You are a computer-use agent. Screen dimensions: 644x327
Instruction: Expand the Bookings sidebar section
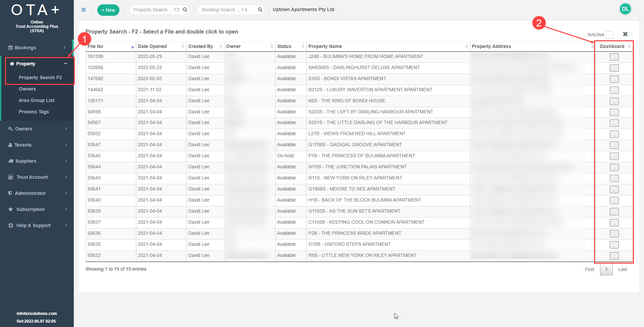click(37, 48)
